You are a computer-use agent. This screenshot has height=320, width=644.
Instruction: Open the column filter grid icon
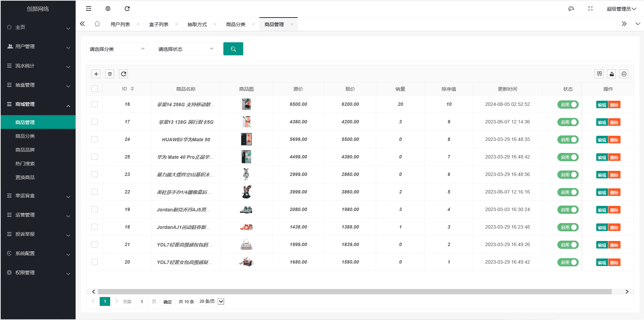pos(599,74)
